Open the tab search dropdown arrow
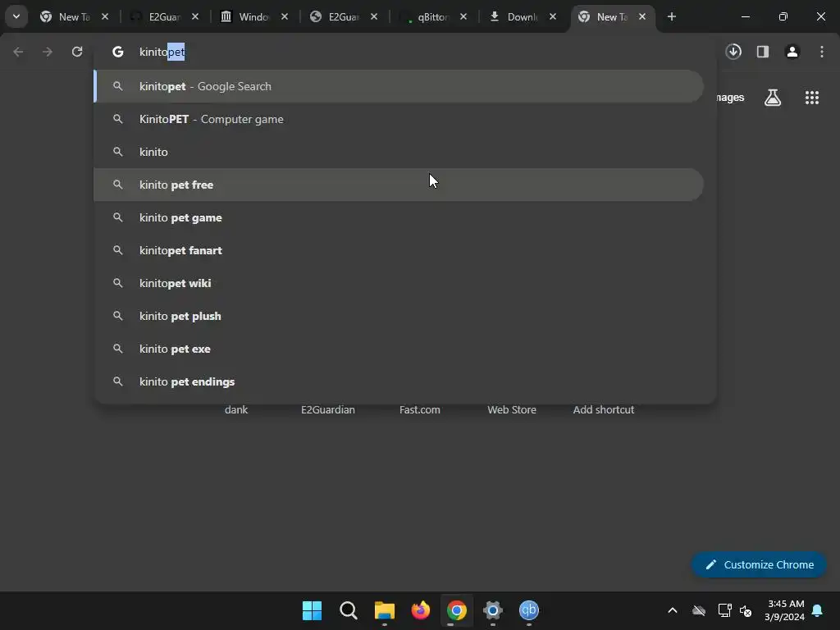This screenshot has width=840, height=630. click(x=16, y=16)
